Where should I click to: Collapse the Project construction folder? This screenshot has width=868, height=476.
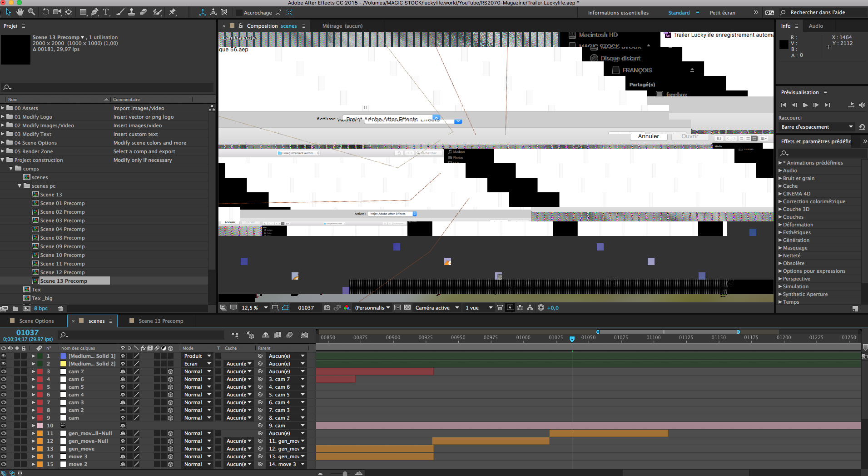3,160
